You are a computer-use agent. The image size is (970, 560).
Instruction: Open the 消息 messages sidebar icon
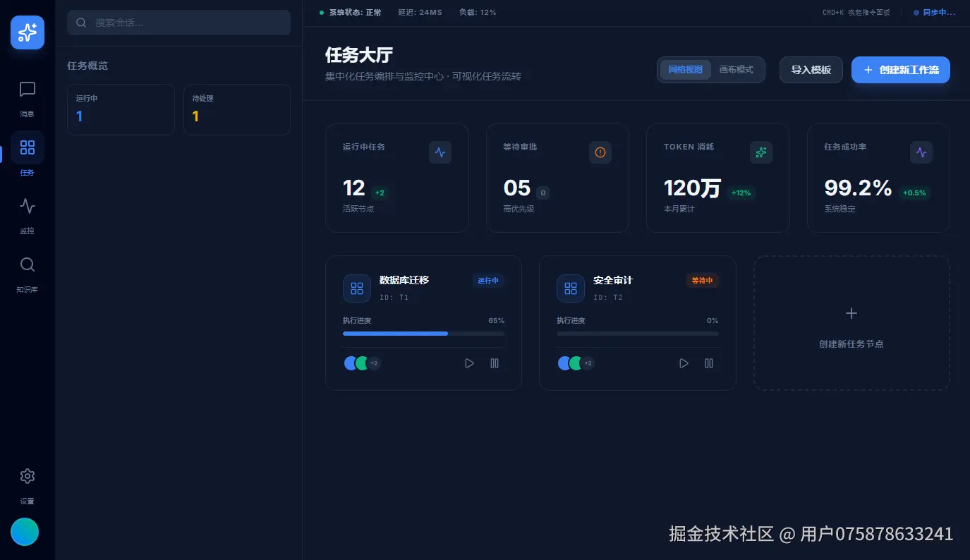(28, 90)
